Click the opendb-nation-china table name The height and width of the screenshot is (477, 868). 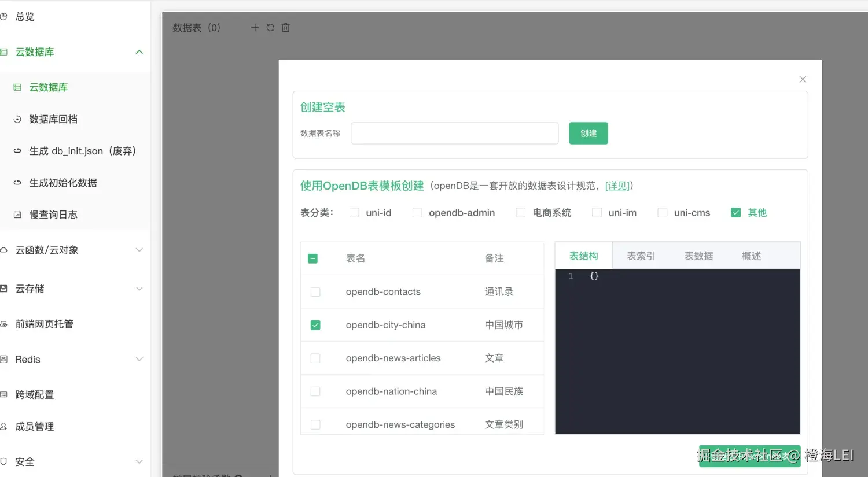(391, 391)
